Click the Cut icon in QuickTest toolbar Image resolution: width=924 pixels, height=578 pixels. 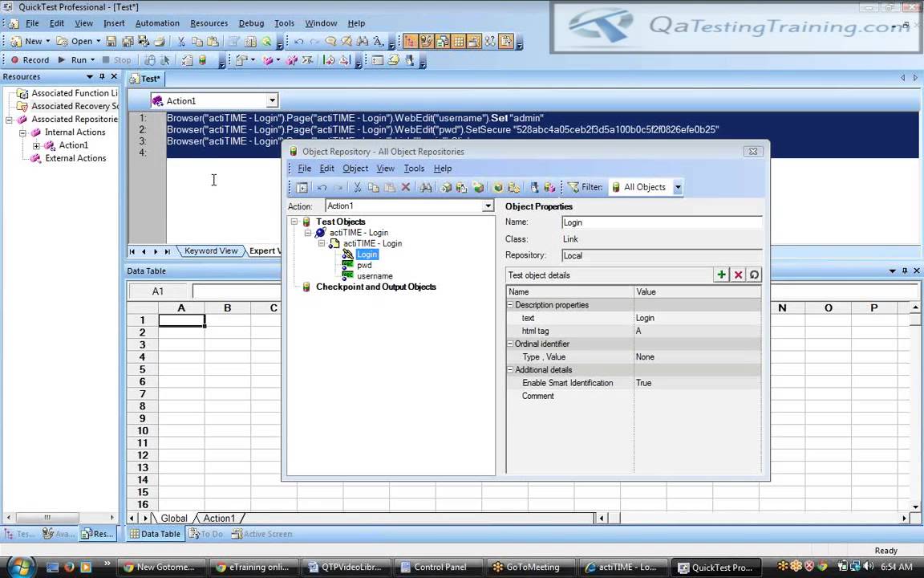pyautogui.click(x=181, y=41)
